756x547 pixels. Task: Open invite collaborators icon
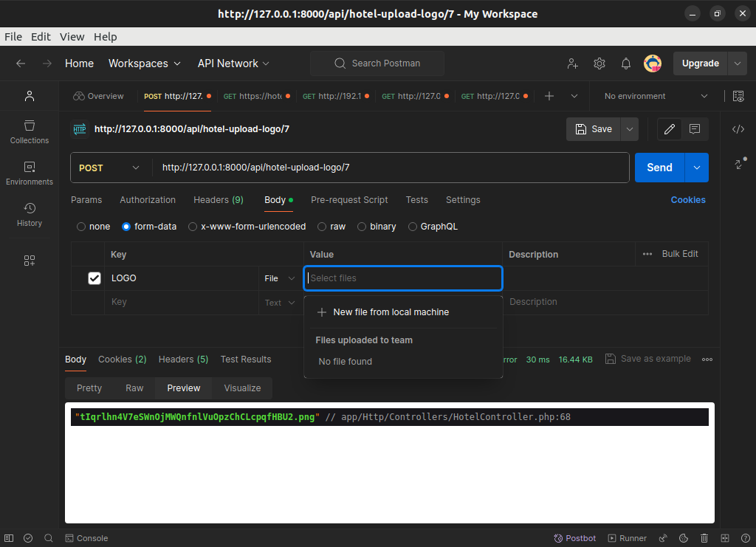tap(572, 63)
